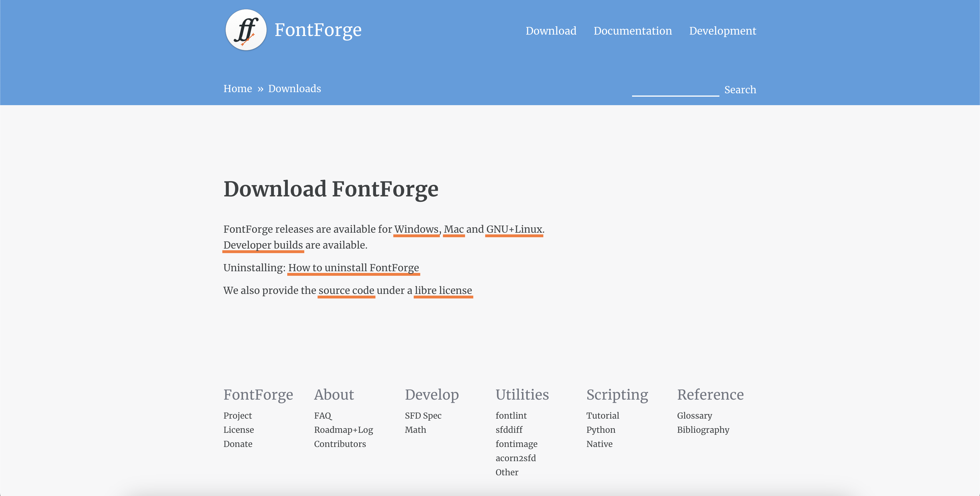Open fontimage utility link
Viewport: 980px width, 496px height.
pyautogui.click(x=516, y=444)
